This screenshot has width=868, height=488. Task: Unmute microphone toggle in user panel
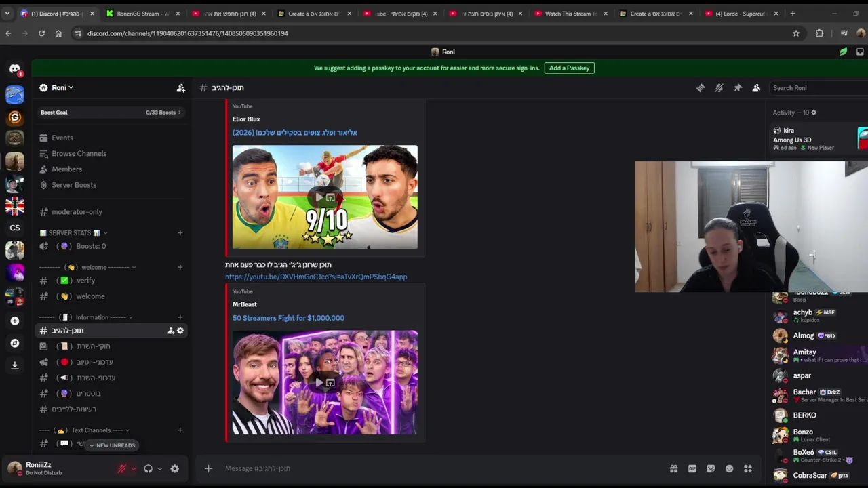[x=121, y=468]
